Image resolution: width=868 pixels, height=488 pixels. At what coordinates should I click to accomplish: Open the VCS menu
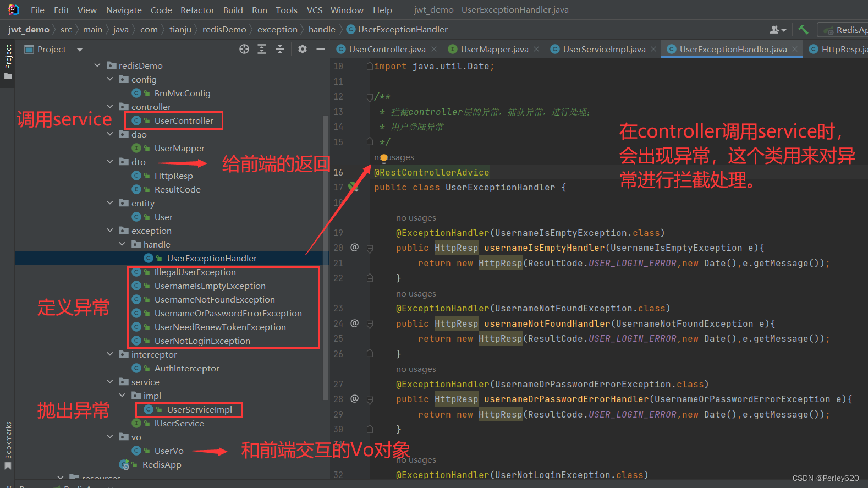coord(315,10)
